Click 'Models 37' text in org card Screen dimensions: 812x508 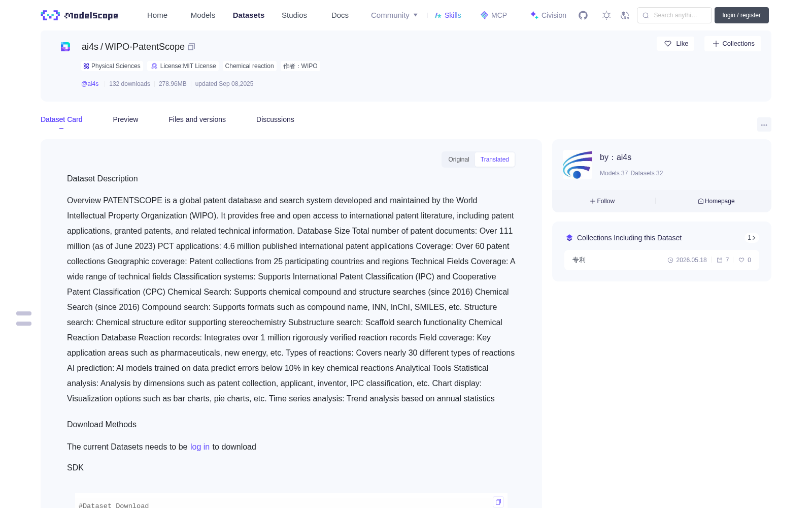pos(614,173)
